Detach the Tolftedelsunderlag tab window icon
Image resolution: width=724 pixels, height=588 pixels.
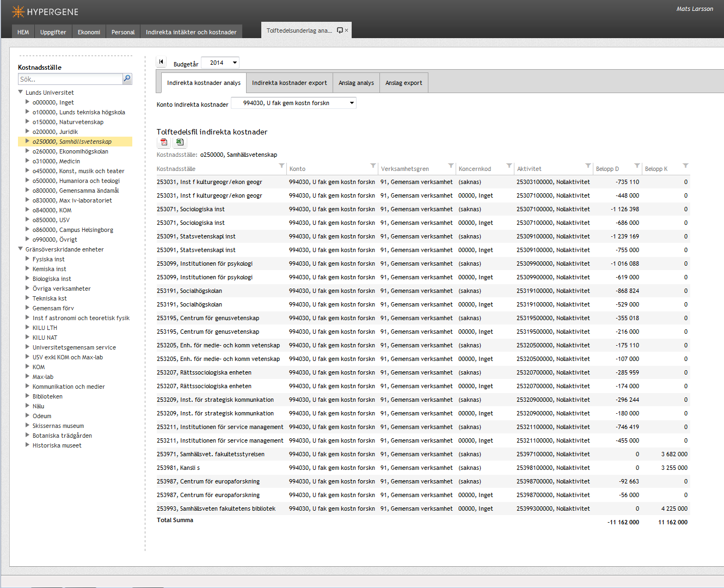(x=340, y=30)
